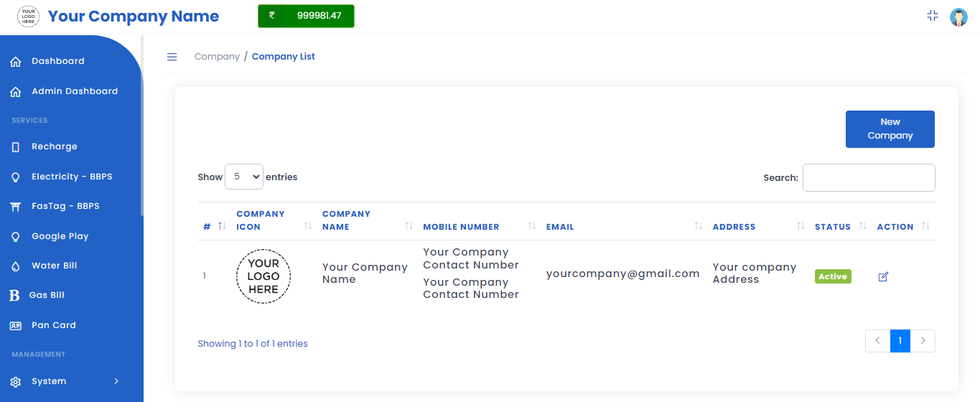Click the exit fullscreen icon
The height and width of the screenshot is (402, 980).
pyautogui.click(x=933, y=16)
